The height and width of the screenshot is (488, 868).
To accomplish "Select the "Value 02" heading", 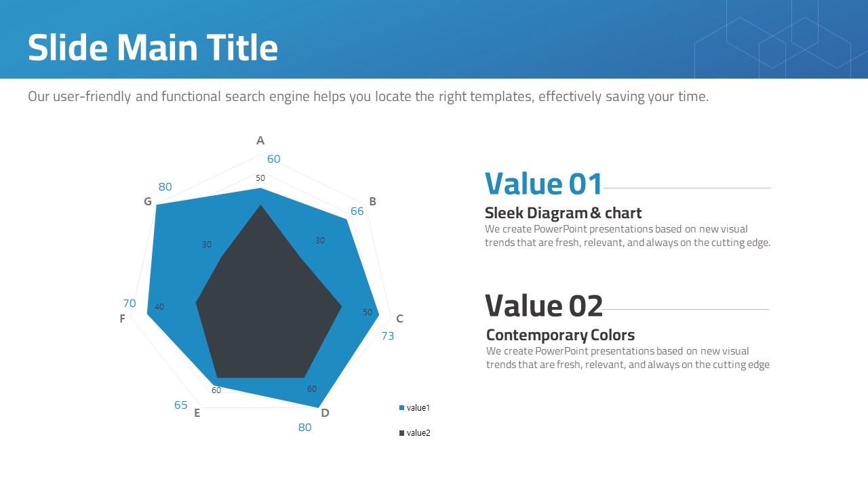I will (x=543, y=306).
